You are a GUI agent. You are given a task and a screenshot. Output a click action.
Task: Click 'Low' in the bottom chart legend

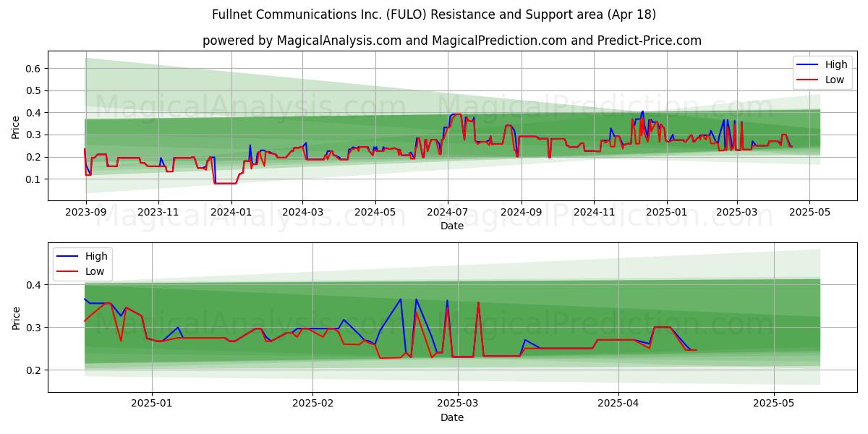click(x=94, y=271)
